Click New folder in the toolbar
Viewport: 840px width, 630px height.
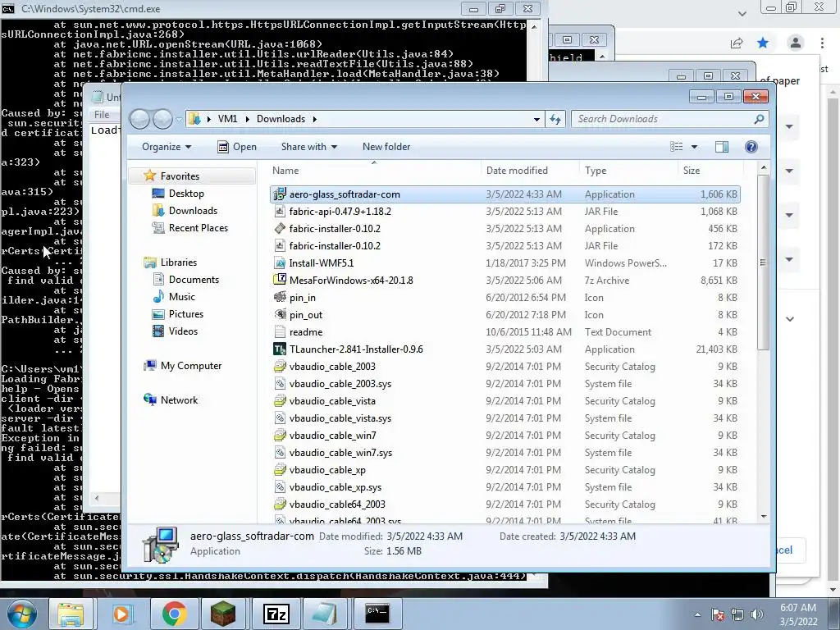(386, 147)
